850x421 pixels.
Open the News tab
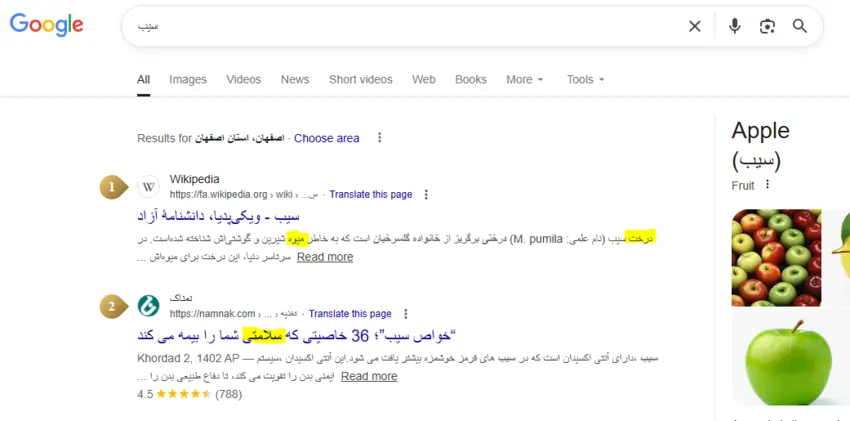[295, 80]
